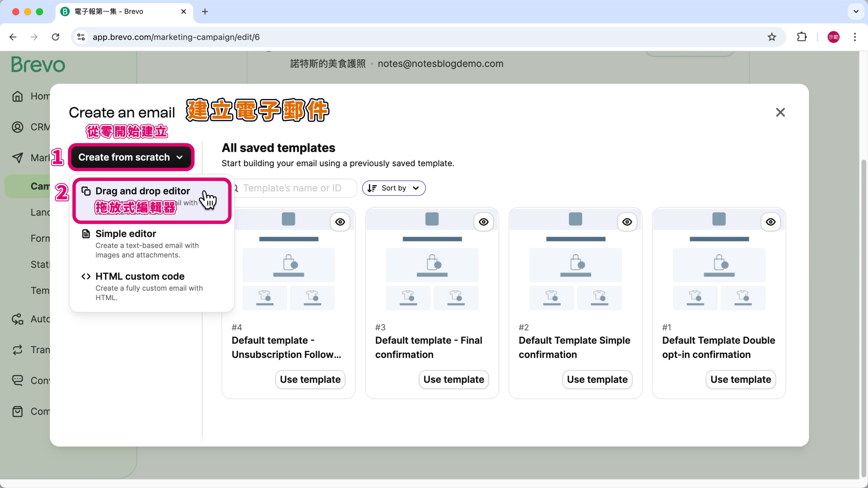Viewport: 868px width, 488px height.
Task: Use template for Final confirmation #3
Action: coord(453,380)
